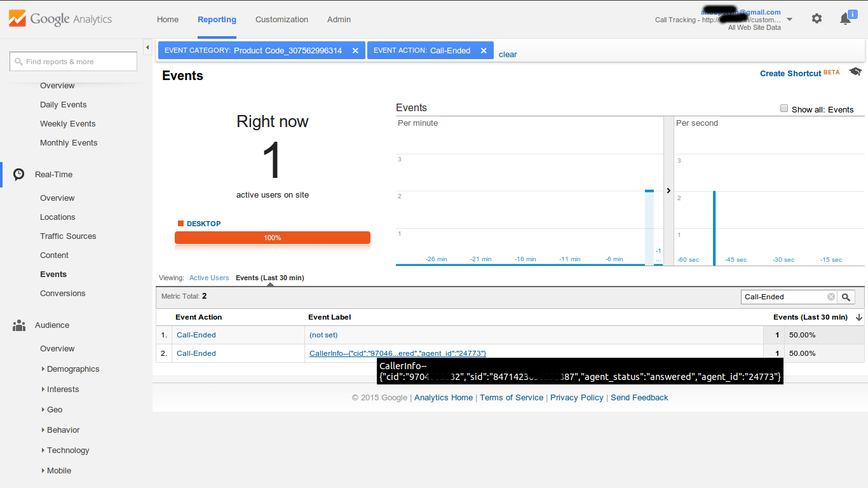This screenshot has width=868, height=488.
Task: Click the Audience people icon
Action: pyautogui.click(x=19, y=325)
